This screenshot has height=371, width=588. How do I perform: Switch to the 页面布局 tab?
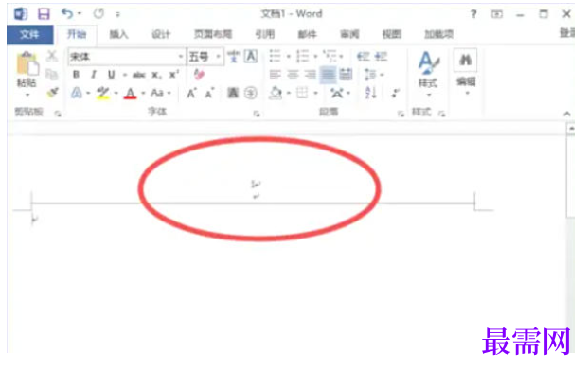pyautogui.click(x=213, y=34)
